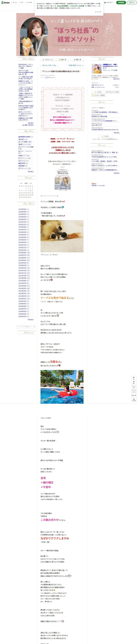Expand Blog Theme with 一覧を見る
Viewport: 138px width, 644px height.
[30, 172]
